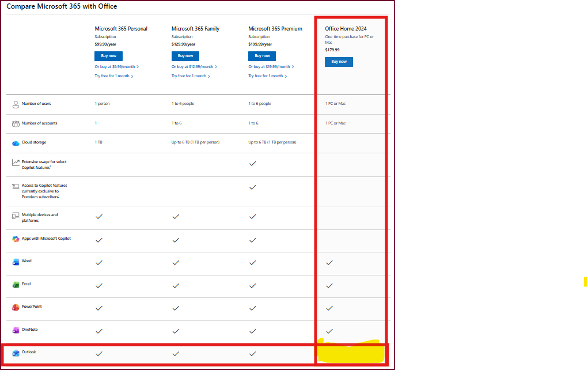Click the Number of accounts group icon

click(x=16, y=123)
